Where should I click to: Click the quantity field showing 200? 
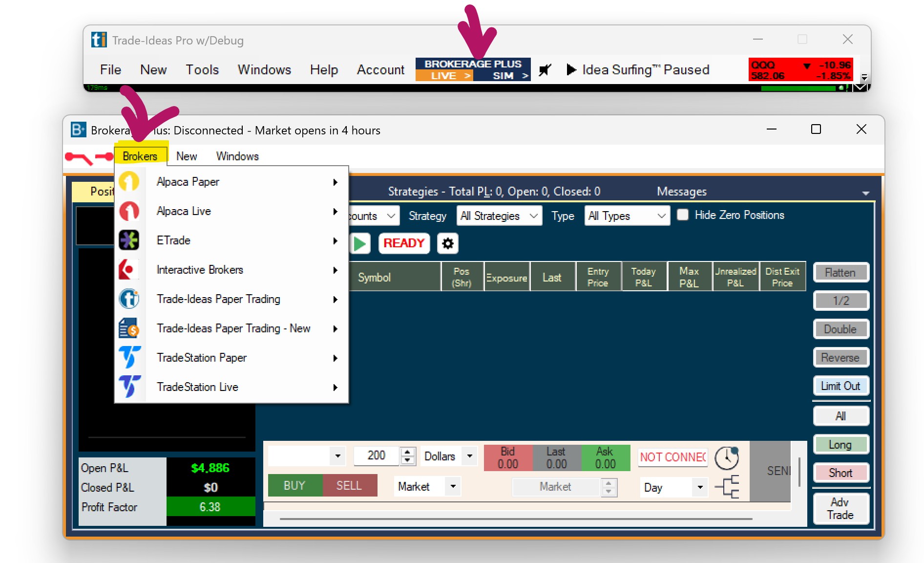click(x=376, y=455)
